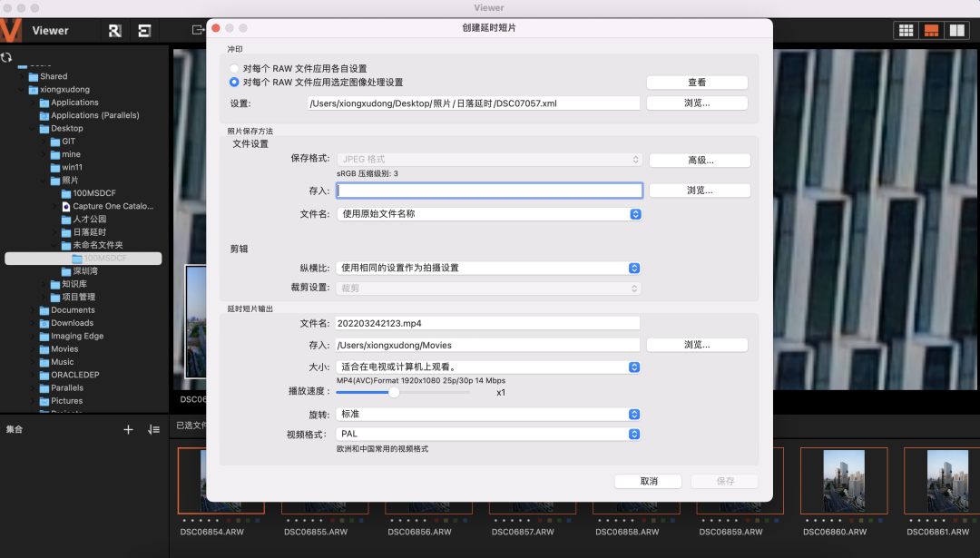
Task: Open the 旋转 rotation dropdown
Action: coord(488,415)
